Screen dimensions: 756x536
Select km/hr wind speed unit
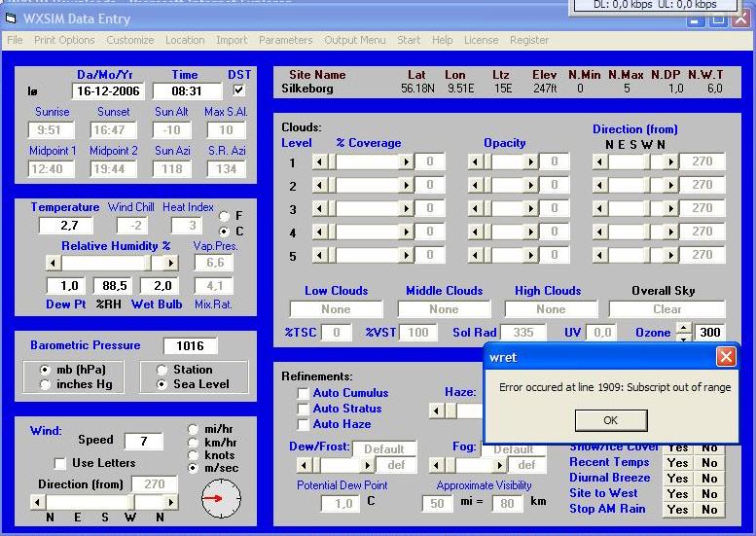[193, 443]
